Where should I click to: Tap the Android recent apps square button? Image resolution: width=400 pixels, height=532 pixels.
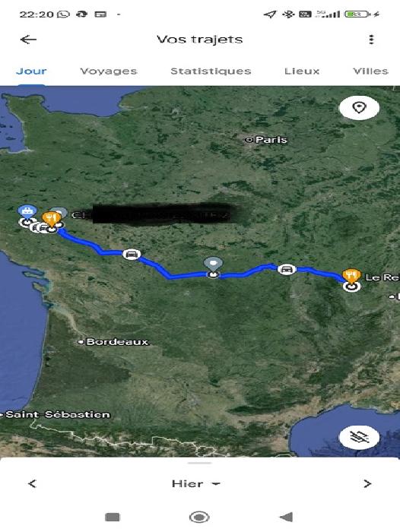[113, 517]
